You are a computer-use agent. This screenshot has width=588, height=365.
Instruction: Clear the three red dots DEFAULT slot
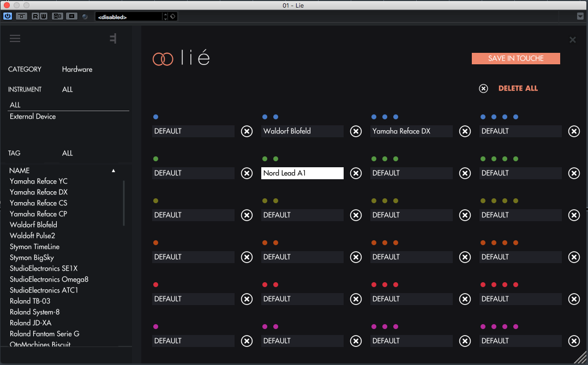tap(465, 299)
